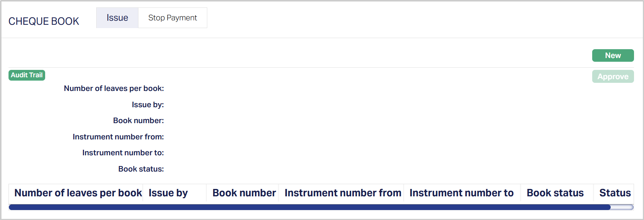Click the Status table column header
The height and width of the screenshot is (220, 644).
tap(615, 193)
